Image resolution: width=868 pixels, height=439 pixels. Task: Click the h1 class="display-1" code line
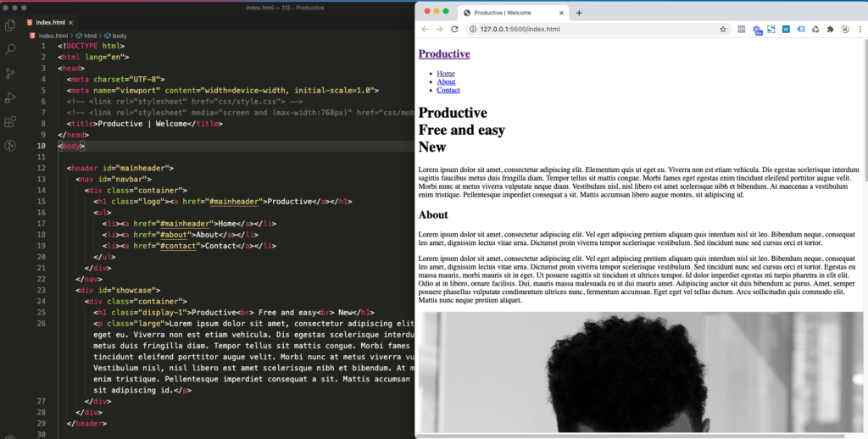click(x=234, y=312)
